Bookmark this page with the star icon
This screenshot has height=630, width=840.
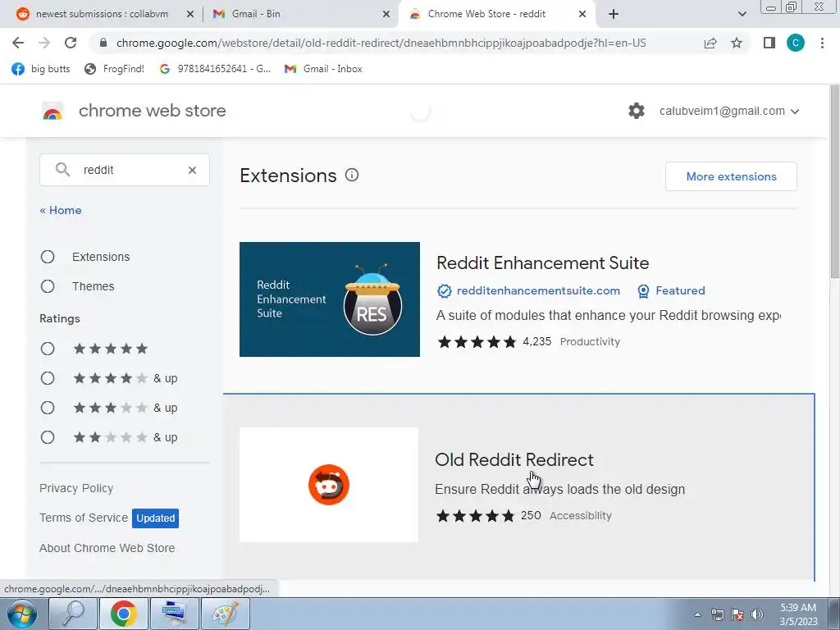pyautogui.click(x=737, y=43)
